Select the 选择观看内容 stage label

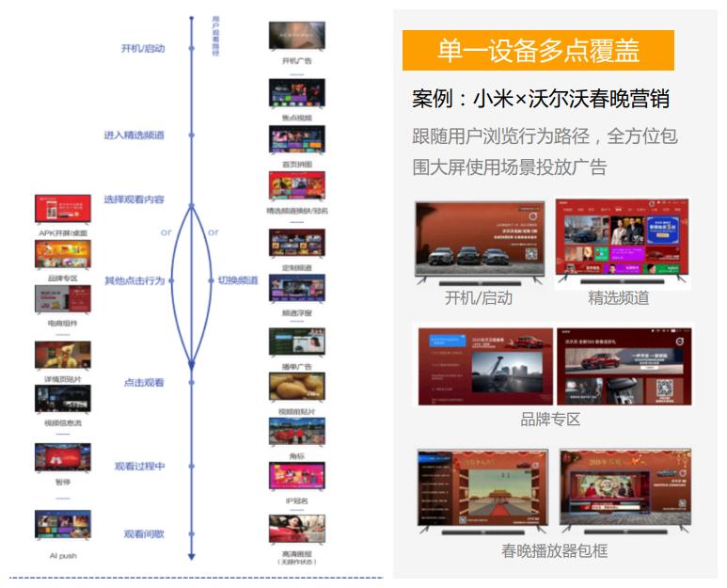coord(134,199)
